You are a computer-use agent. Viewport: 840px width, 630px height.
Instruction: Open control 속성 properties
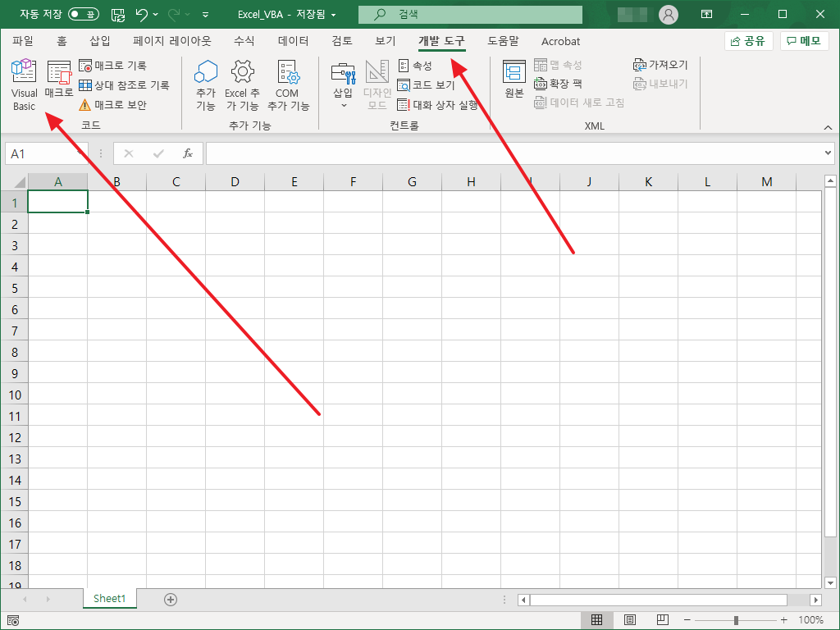point(415,66)
